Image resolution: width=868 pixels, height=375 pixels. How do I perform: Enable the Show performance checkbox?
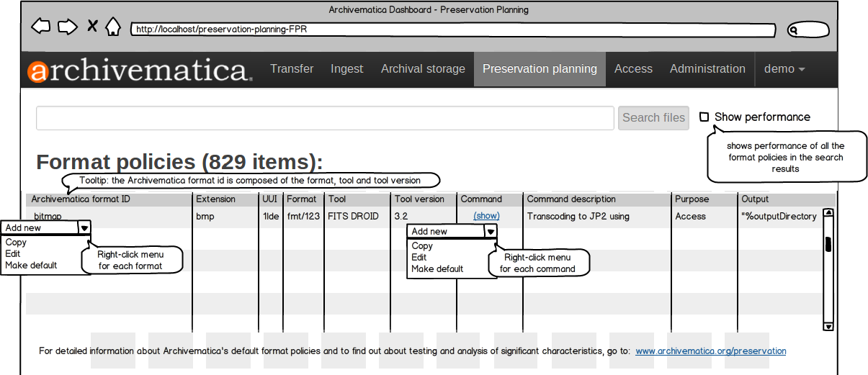tap(704, 117)
